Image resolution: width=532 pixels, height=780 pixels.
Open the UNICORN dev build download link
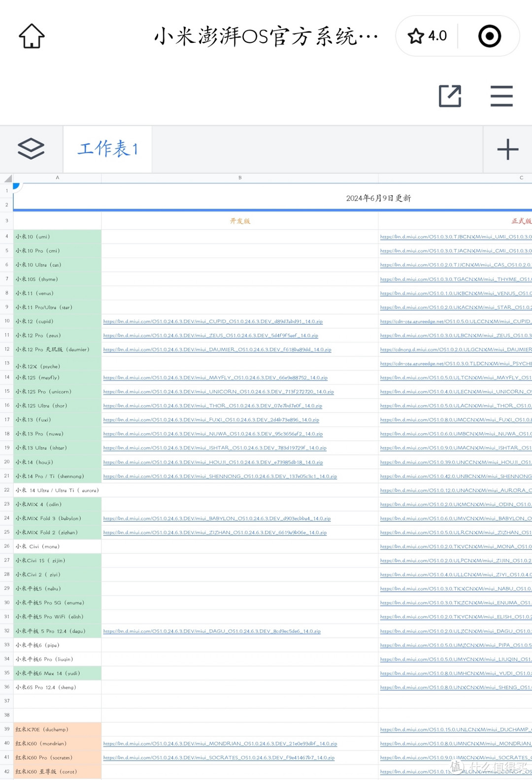coord(219,392)
